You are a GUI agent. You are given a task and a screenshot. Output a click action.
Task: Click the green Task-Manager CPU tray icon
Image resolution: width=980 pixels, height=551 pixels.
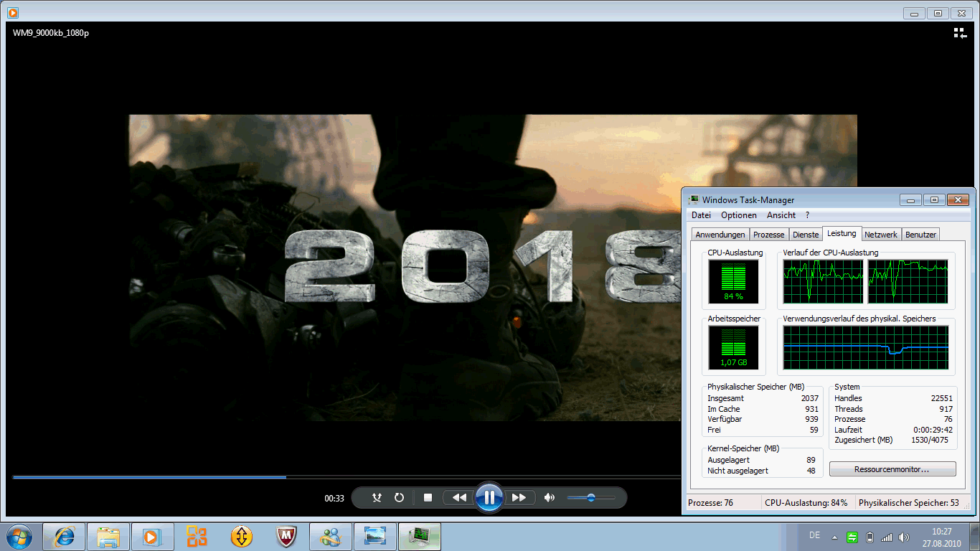pos(852,537)
